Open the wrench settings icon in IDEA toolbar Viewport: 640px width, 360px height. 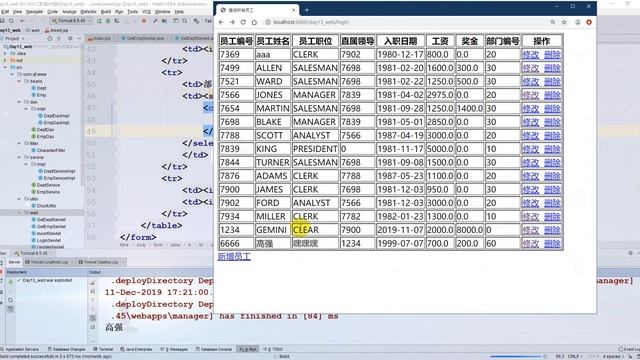point(155,20)
